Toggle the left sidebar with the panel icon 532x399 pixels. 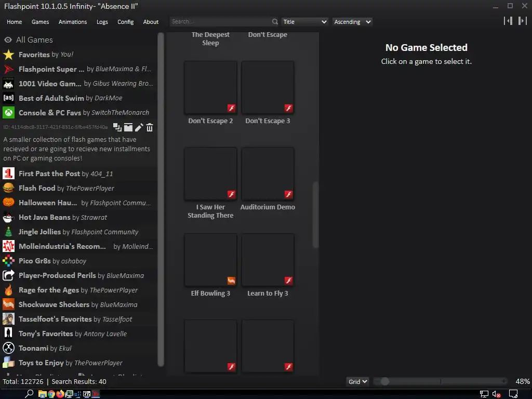(x=508, y=21)
